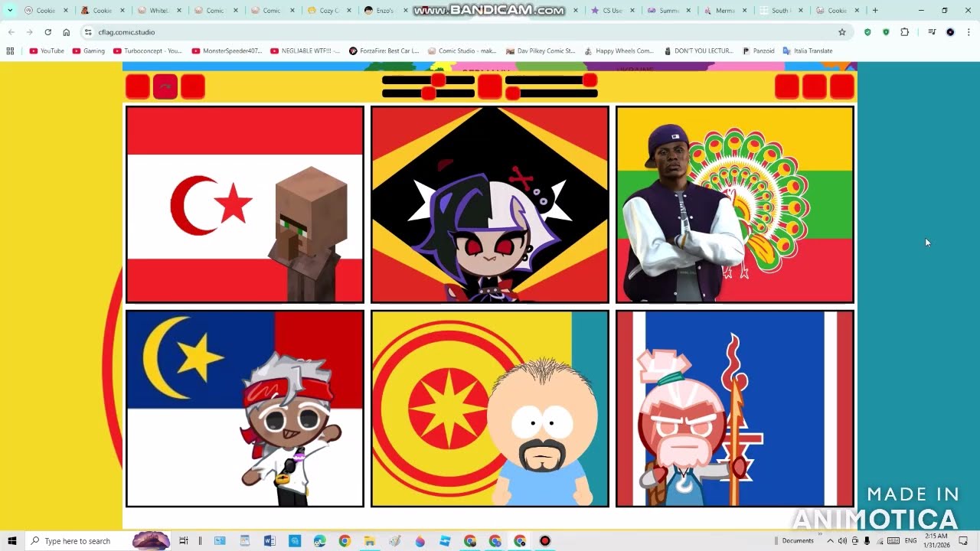980x551 pixels.
Task: Open the red record app icon on the taskbar
Action: pyautogui.click(x=544, y=540)
